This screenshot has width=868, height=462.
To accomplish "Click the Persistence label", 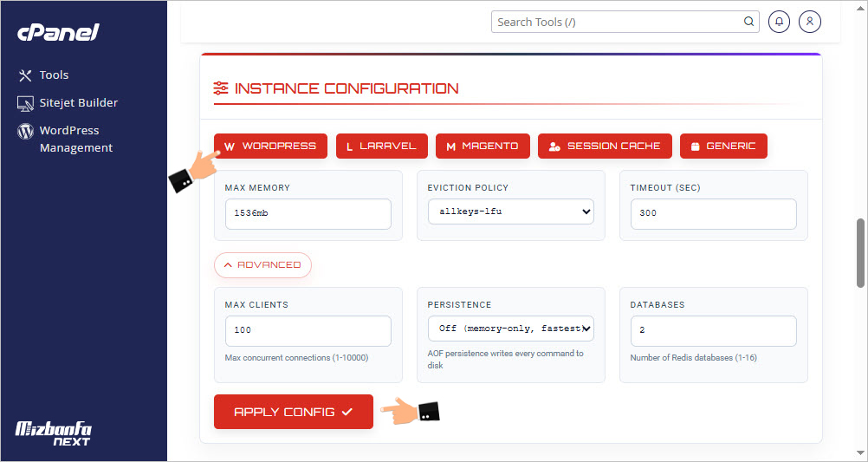I will coord(459,304).
